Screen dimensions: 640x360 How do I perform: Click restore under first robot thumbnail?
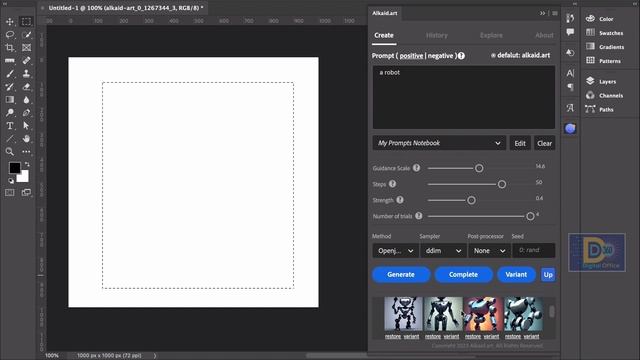[x=393, y=336]
